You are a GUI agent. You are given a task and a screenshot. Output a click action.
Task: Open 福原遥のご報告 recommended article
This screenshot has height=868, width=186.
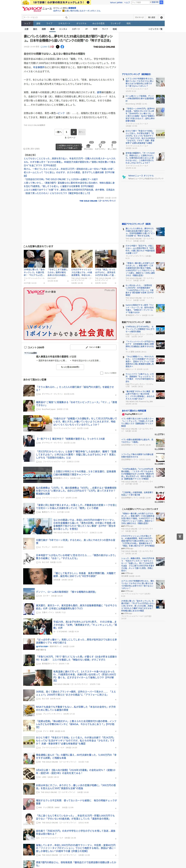pyautogui.click(x=77, y=403)
